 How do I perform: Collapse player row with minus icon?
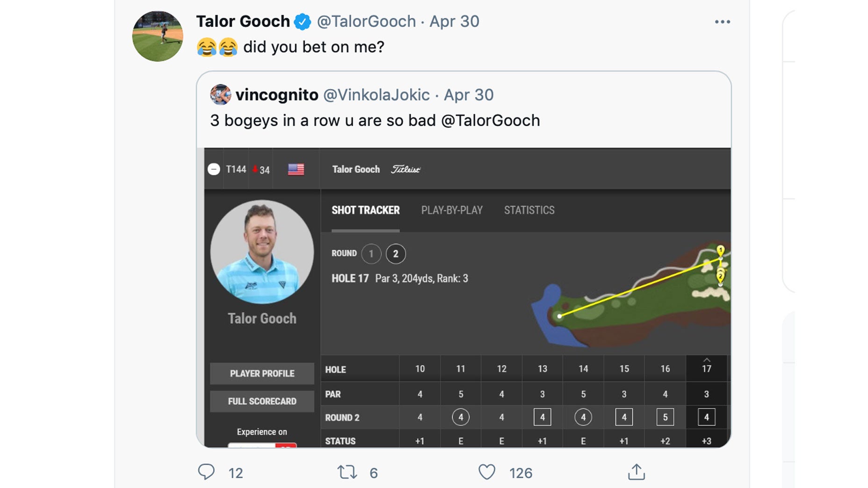tap(214, 169)
